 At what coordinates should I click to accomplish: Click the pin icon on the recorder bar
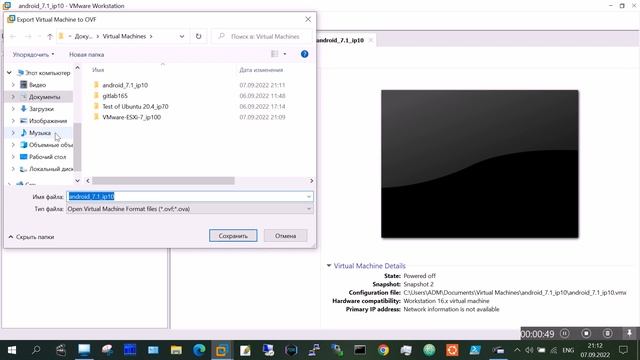tap(629, 333)
